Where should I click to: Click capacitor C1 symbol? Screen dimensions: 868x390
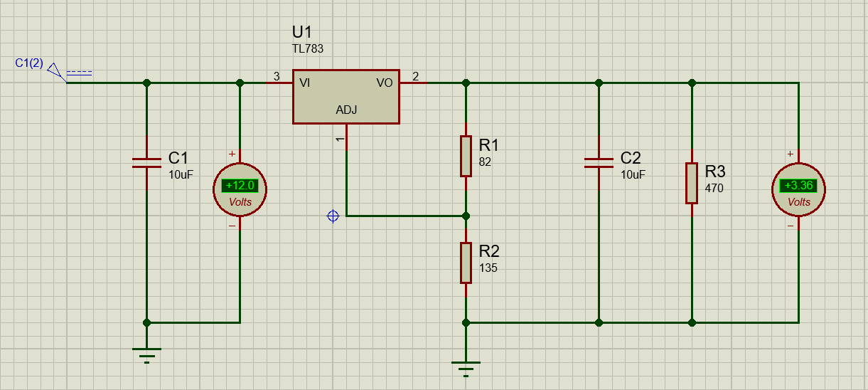point(147,163)
